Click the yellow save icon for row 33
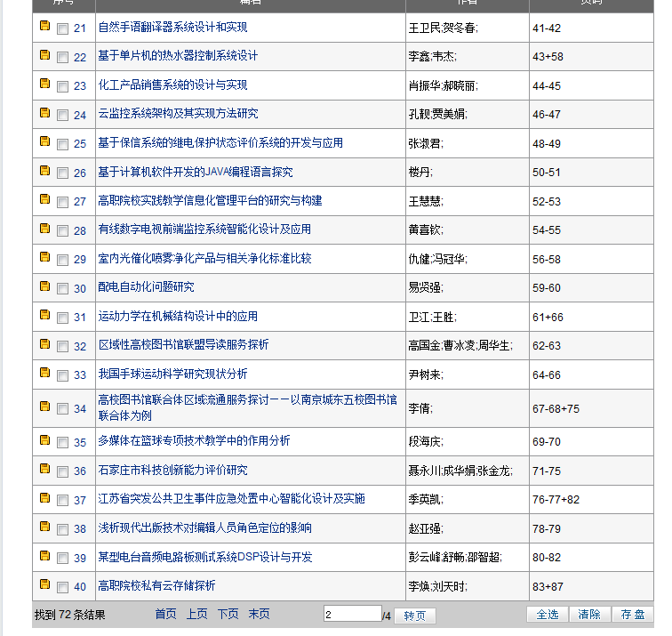 tap(44, 373)
